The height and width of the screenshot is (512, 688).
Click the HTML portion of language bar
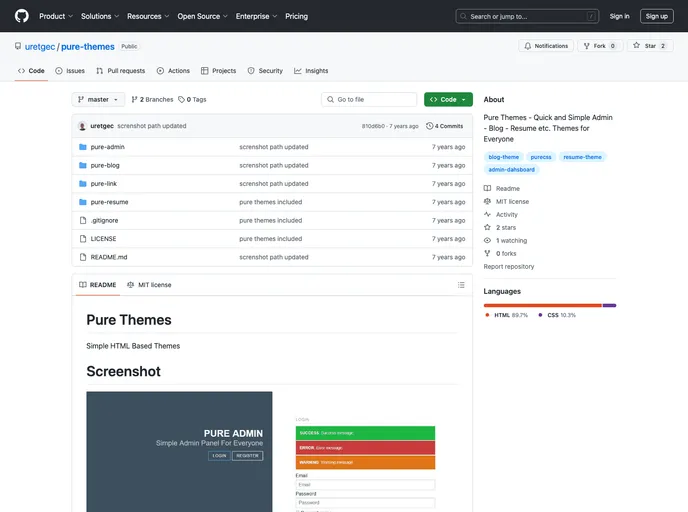[543, 305]
